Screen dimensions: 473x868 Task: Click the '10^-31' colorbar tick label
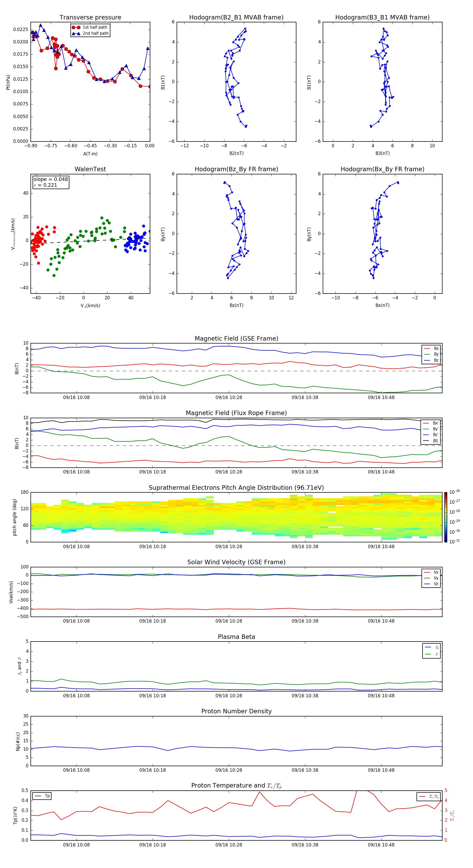click(455, 542)
